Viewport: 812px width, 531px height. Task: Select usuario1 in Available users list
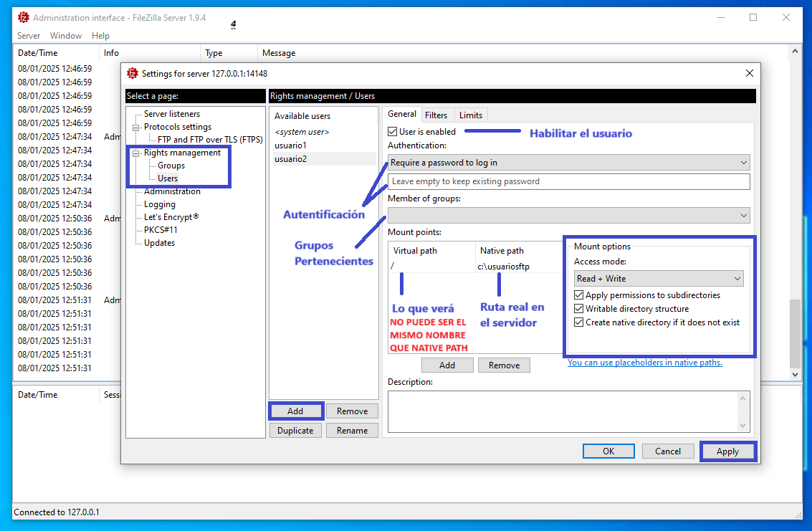click(290, 145)
